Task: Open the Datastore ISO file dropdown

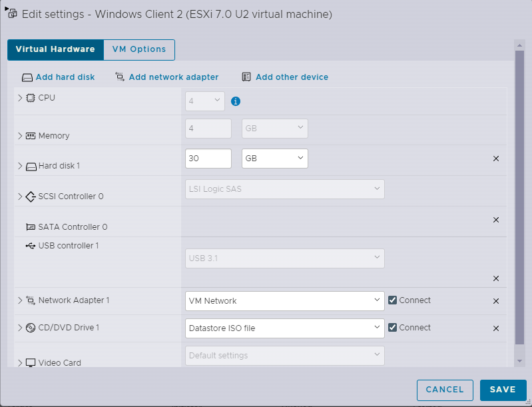Action: (285, 328)
